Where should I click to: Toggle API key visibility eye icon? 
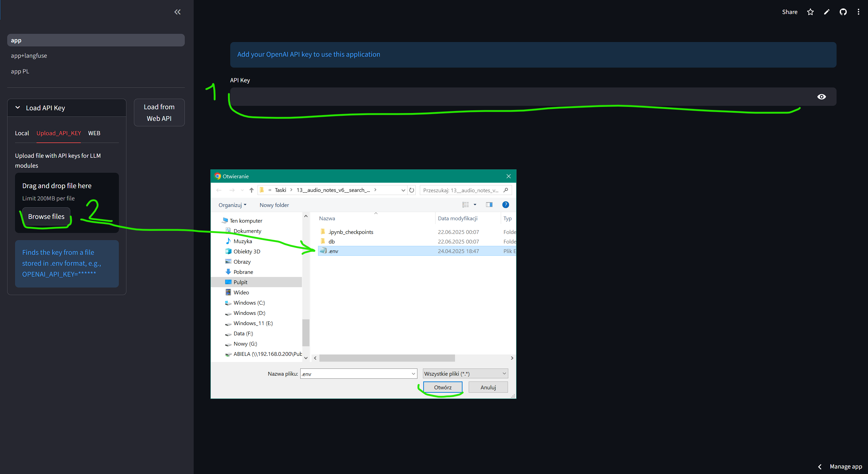click(x=822, y=97)
